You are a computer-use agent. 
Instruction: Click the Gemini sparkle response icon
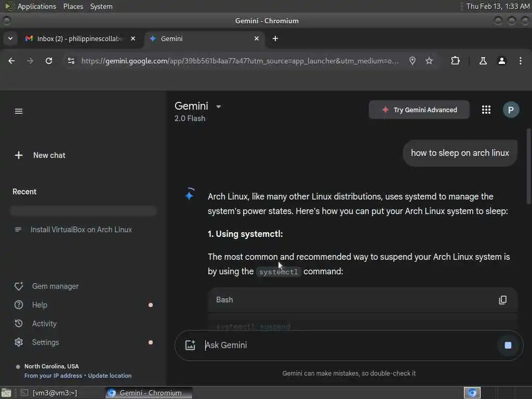[x=189, y=195]
